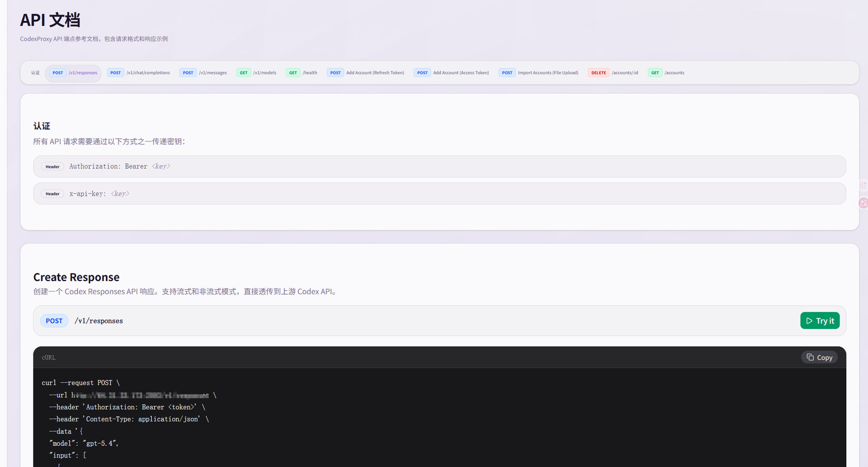Image resolution: width=868 pixels, height=467 pixels.
Task: Open Import Accounts (File Upload) tab
Action: (539, 73)
